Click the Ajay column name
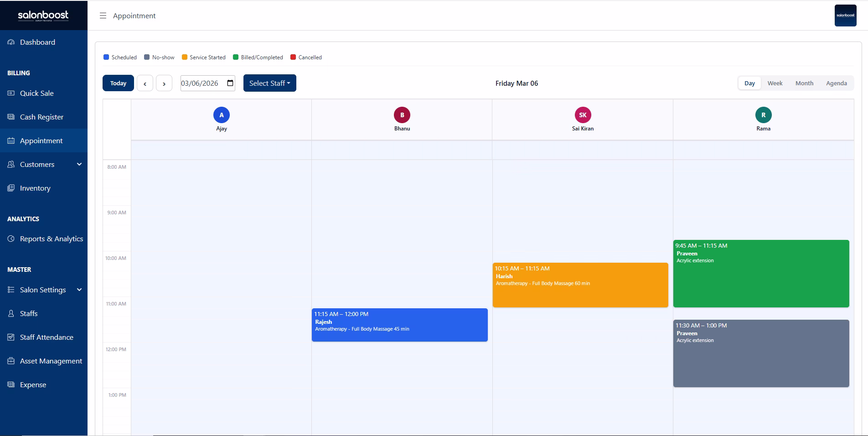 [x=222, y=129]
